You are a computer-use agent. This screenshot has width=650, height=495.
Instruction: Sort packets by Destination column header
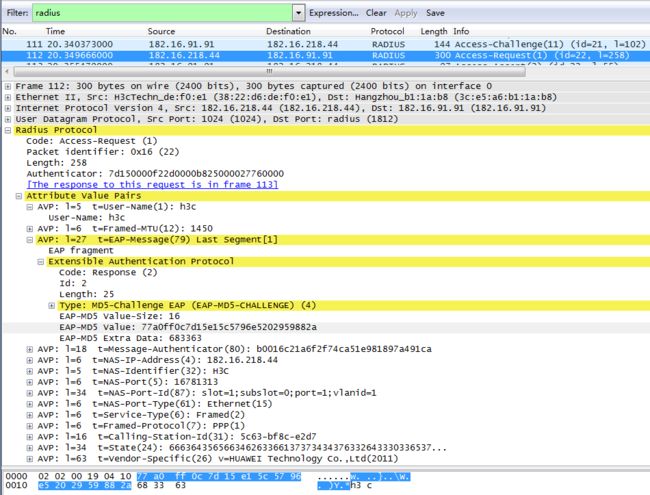click(x=288, y=32)
